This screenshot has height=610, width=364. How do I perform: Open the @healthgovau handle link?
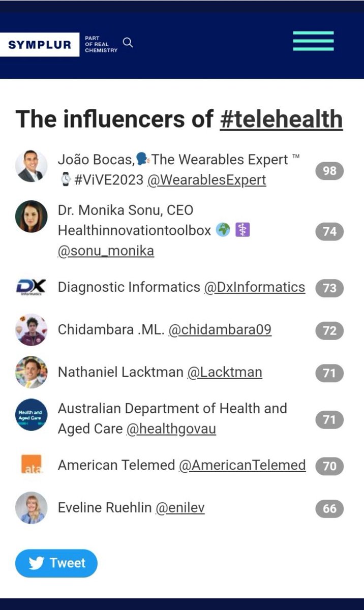[x=171, y=429]
